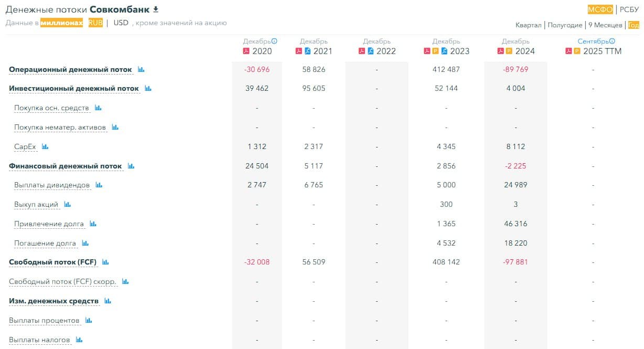Switch reporting standard to МСФО
The height and width of the screenshot is (349, 644).
600,9
